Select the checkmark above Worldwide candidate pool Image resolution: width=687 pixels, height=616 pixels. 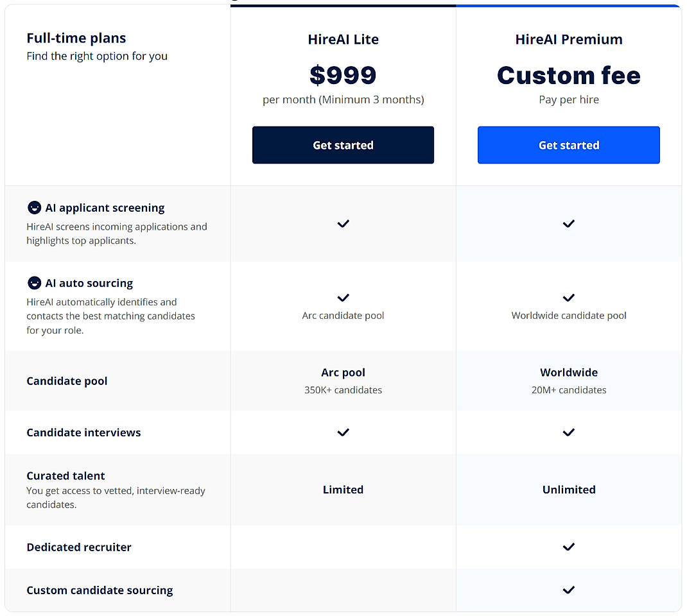point(569,298)
